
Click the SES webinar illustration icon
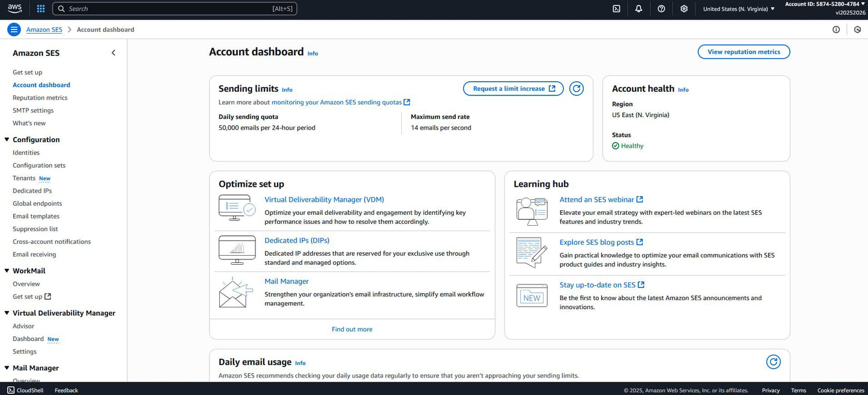click(532, 211)
